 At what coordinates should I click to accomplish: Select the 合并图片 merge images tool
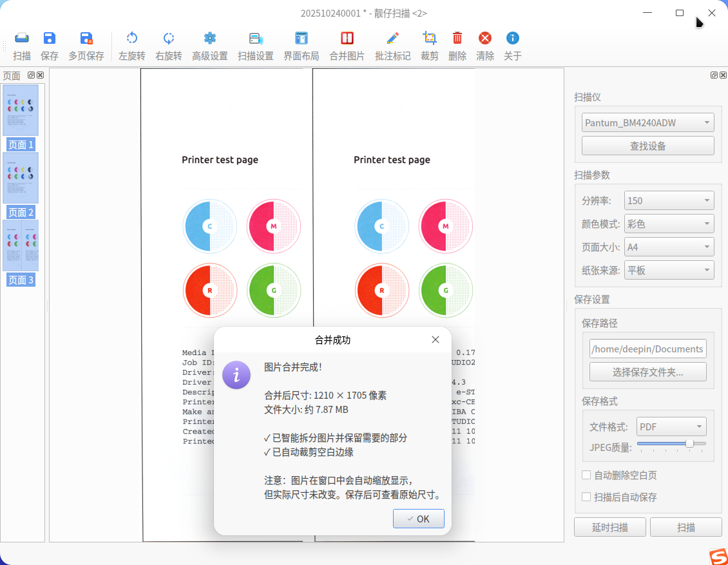pyautogui.click(x=347, y=46)
